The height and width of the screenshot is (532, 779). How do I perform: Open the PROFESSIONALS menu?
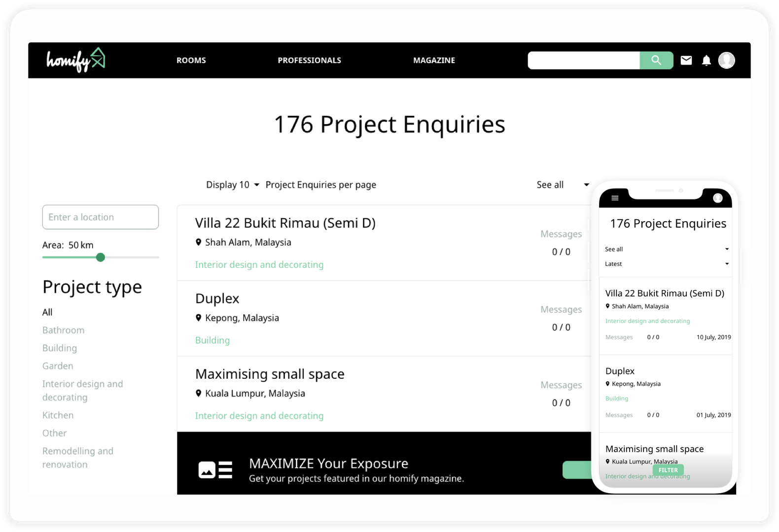(x=309, y=60)
